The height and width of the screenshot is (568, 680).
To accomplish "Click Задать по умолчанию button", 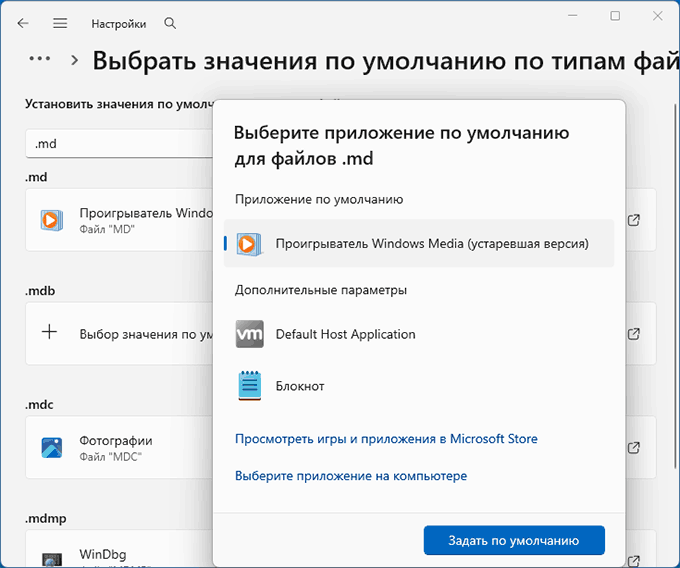I will click(514, 540).
